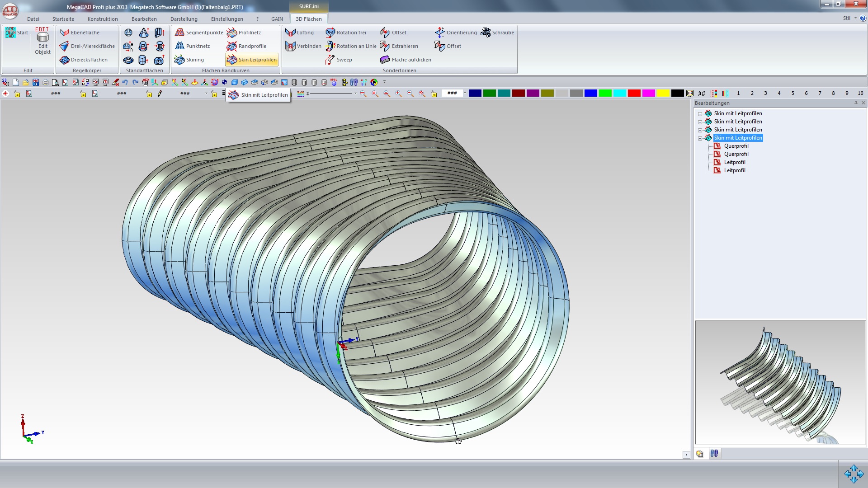Select the first Querprofil tree entry

[736, 146]
